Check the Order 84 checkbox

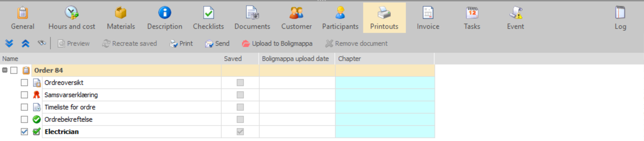tap(14, 70)
